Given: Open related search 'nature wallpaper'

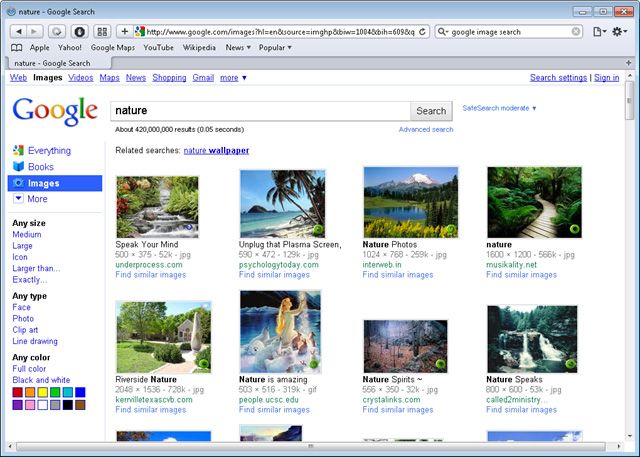Looking at the screenshot, I should [216, 151].
